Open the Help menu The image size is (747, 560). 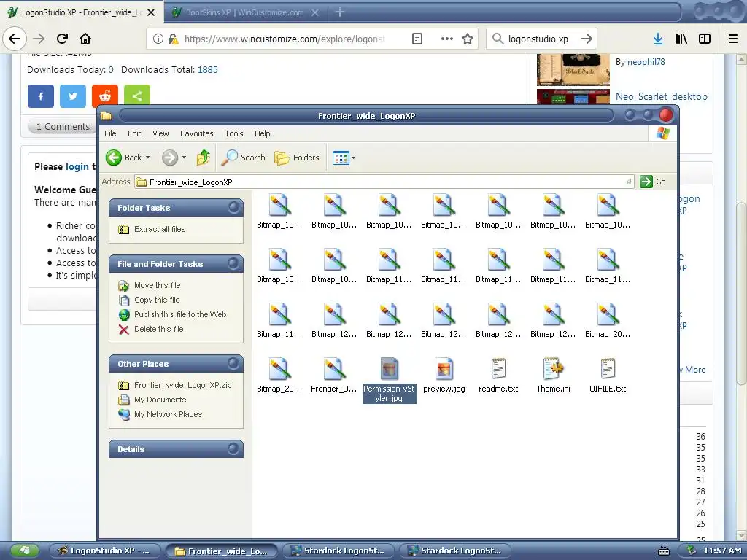(262, 133)
